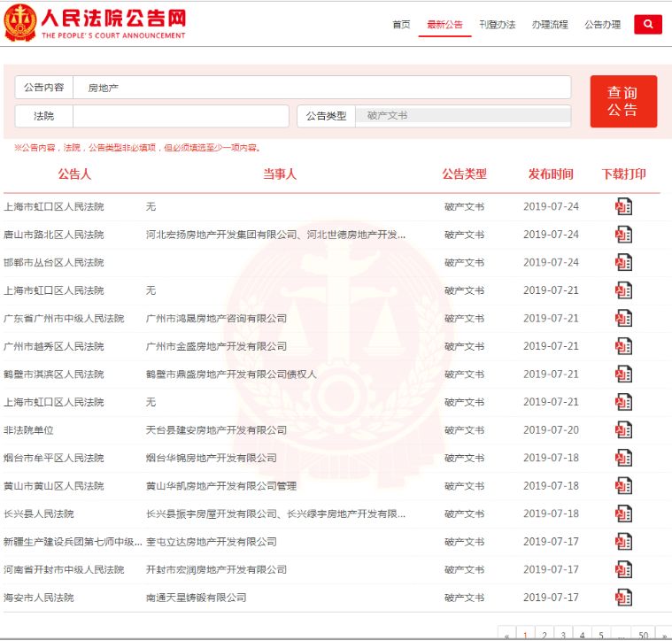
Task: Open 广州市金盛房地产开发有限公司 announcement link
Action: (x=216, y=346)
